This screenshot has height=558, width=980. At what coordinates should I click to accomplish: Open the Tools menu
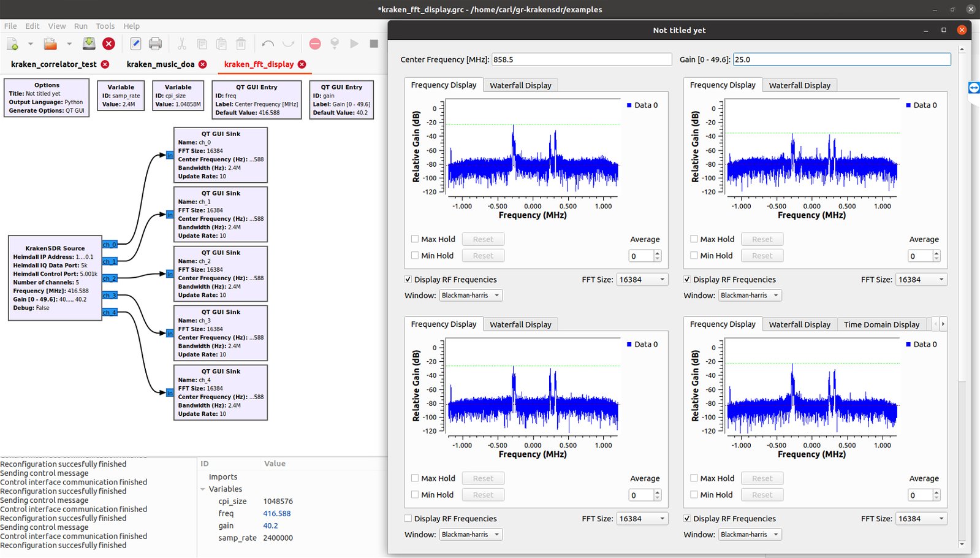click(x=105, y=26)
